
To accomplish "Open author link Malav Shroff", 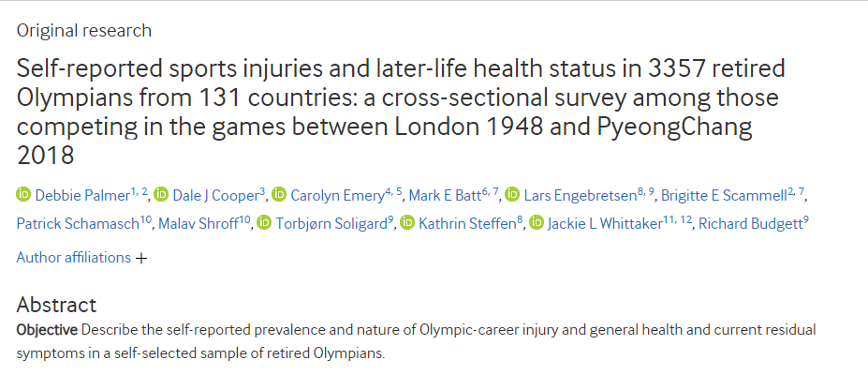I will [196, 224].
